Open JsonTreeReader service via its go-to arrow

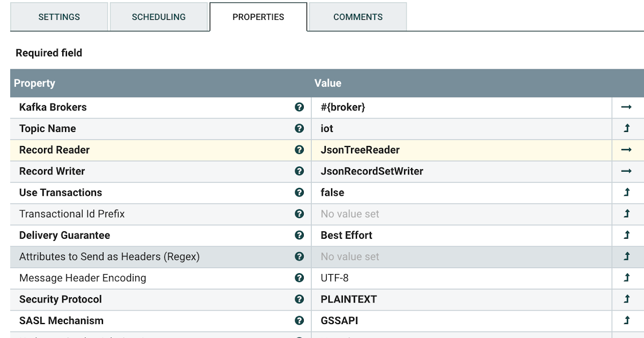pyautogui.click(x=628, y=150)
